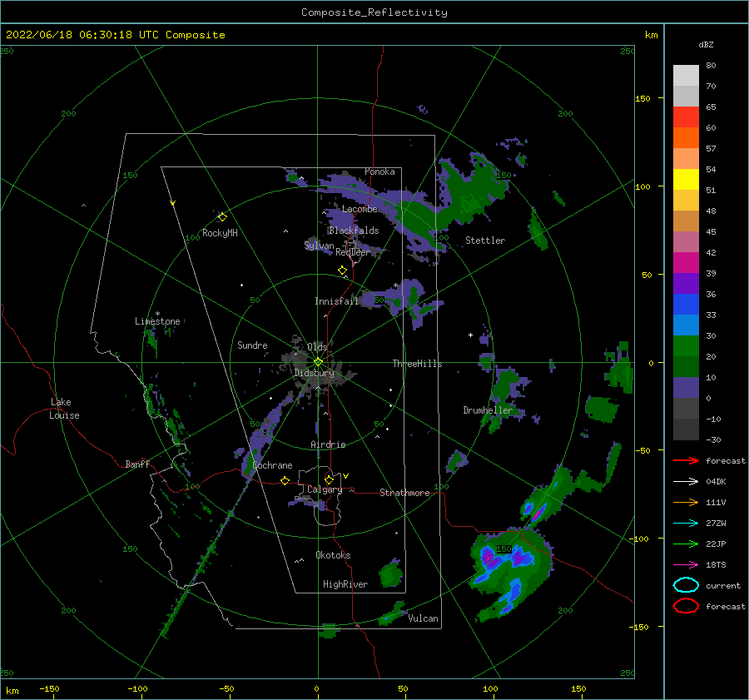The height and width of the screenshot is (700, 749).
Task: Click the ThreeHills label
Action: click(x=418, y=364)
